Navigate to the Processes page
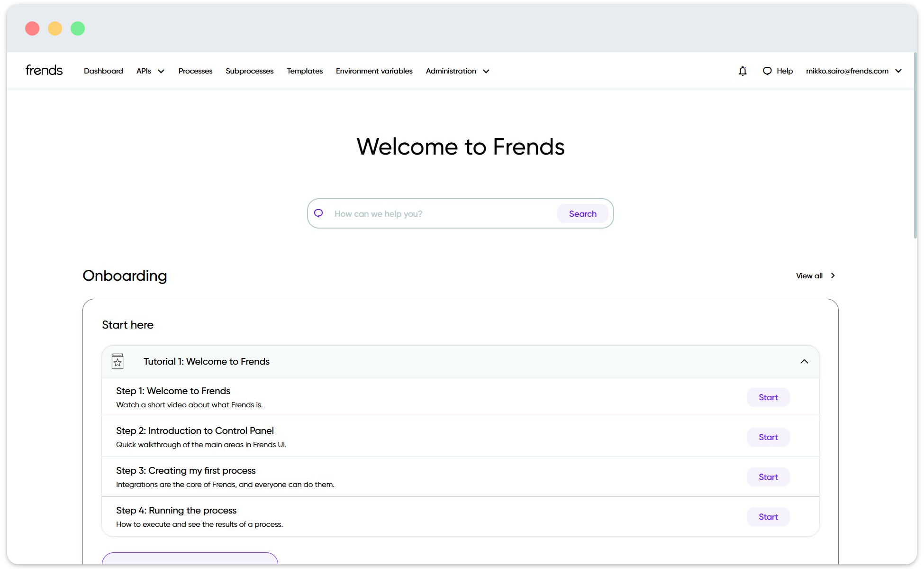 click(x=195, y=71)
